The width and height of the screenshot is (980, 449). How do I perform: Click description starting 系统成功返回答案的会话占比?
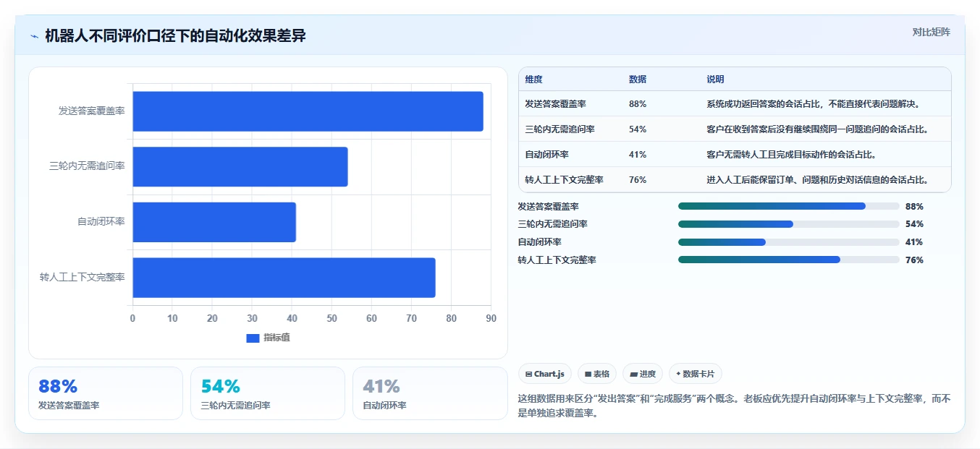click(814, 104)
